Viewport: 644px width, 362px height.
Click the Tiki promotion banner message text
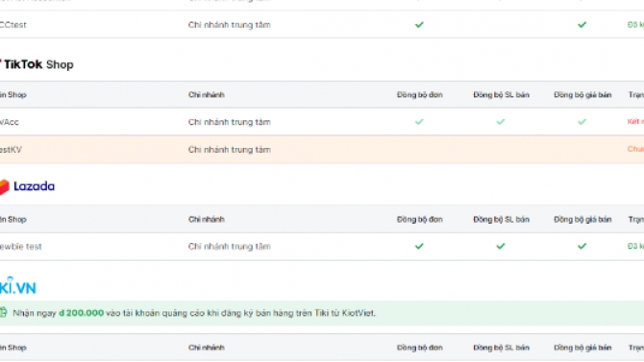[x=194, y=313]
